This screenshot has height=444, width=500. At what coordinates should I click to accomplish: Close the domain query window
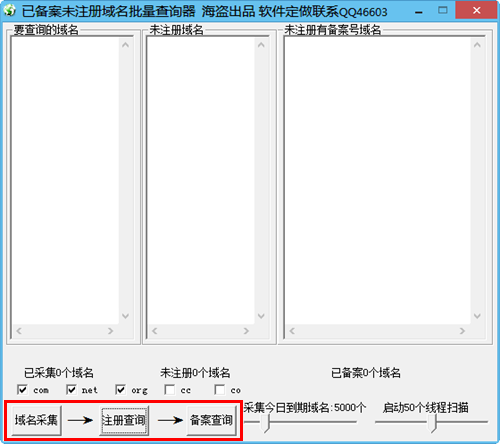(477, 10)
